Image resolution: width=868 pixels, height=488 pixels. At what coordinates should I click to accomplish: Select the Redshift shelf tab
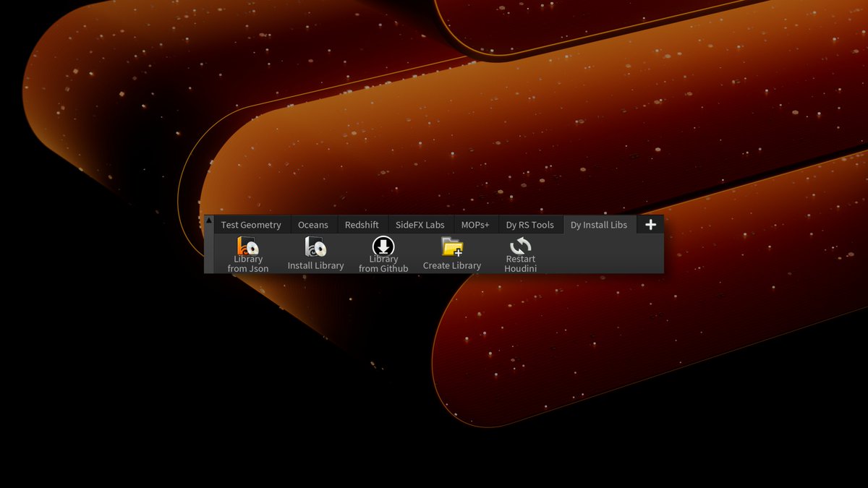(362, 224)
